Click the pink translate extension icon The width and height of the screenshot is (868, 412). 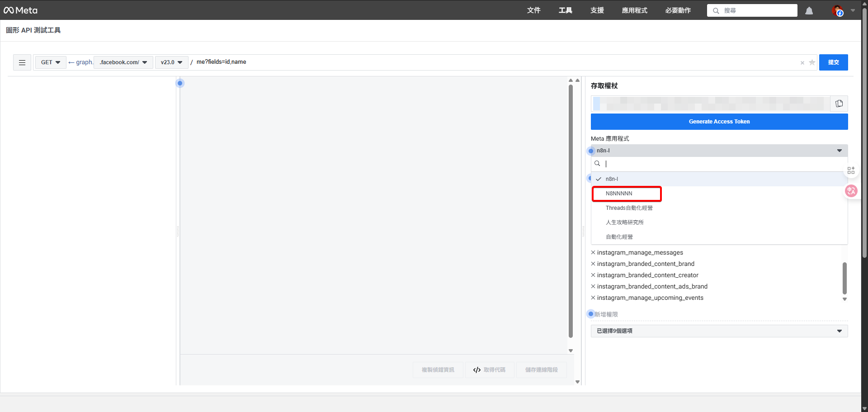click(851, 190)
